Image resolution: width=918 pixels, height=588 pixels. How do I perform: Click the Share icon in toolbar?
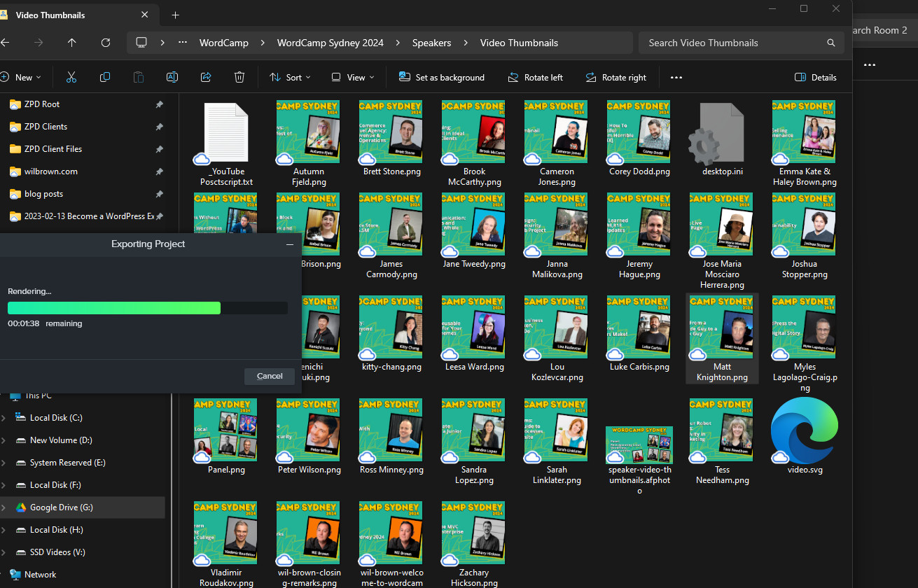(x=206, y=77)
